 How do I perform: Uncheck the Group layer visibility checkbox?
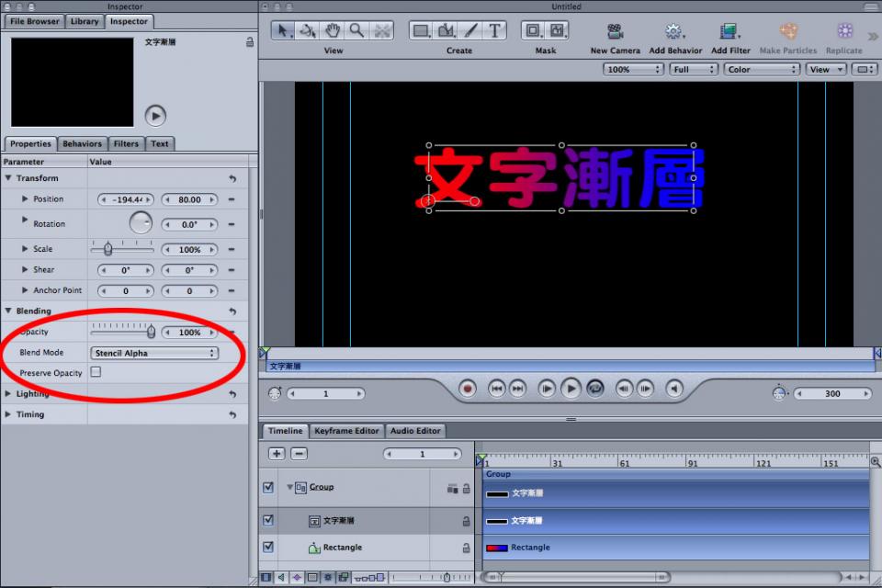(268, 487)
